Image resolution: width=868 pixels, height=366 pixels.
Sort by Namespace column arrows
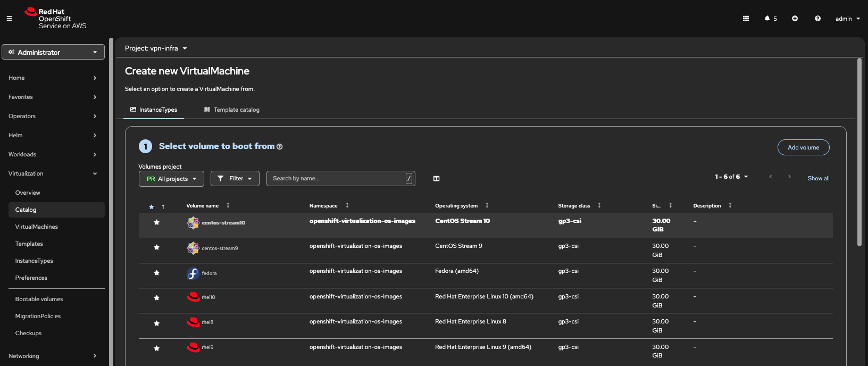tap(347, 205)
